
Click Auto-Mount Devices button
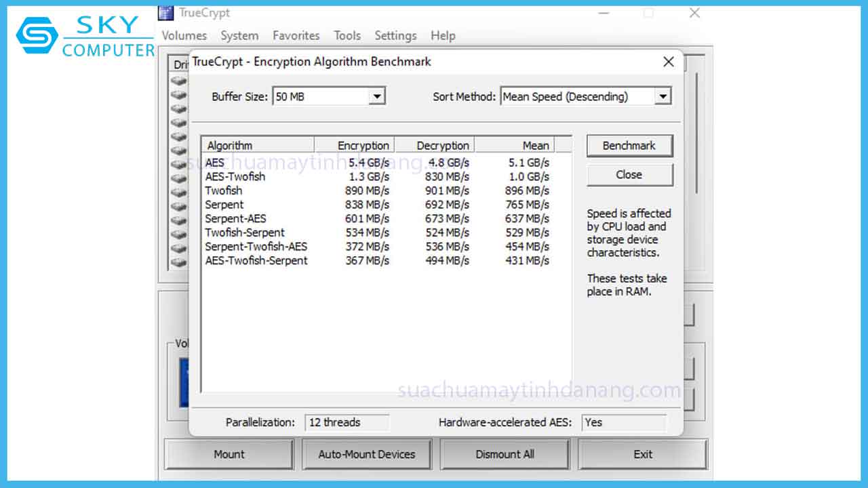coord(367,454)
